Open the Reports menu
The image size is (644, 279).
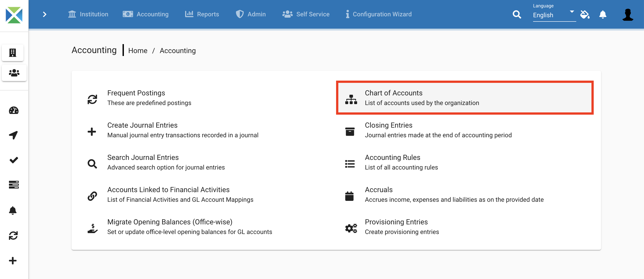[202, 14]
